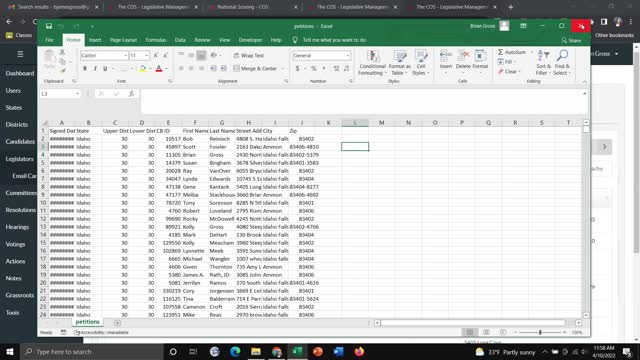Image resolution: width=640 pixels, height=360 pixels.
Task: Open the Name Box dropdown arrow
Action: click(77, 94)
